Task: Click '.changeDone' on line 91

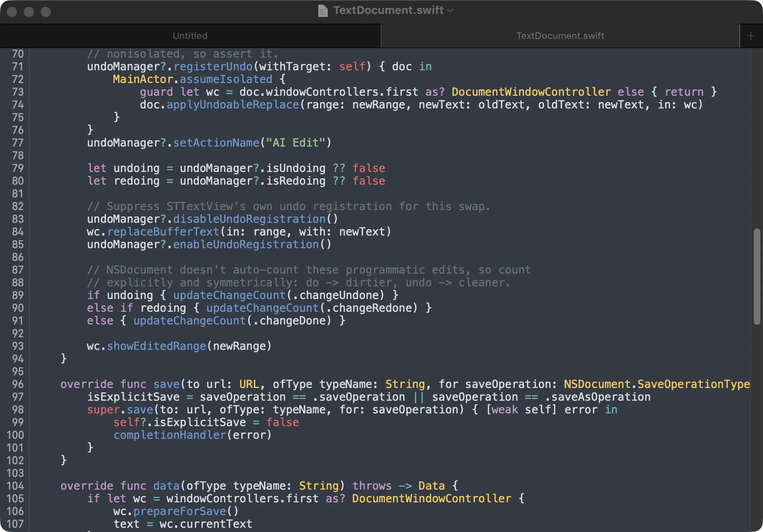Action: tap(292, 321)
